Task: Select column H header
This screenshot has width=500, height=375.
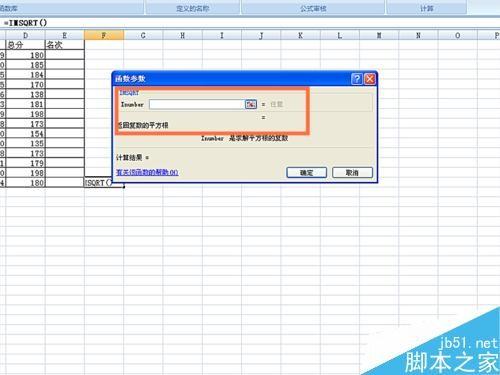Action: point(183,35)
